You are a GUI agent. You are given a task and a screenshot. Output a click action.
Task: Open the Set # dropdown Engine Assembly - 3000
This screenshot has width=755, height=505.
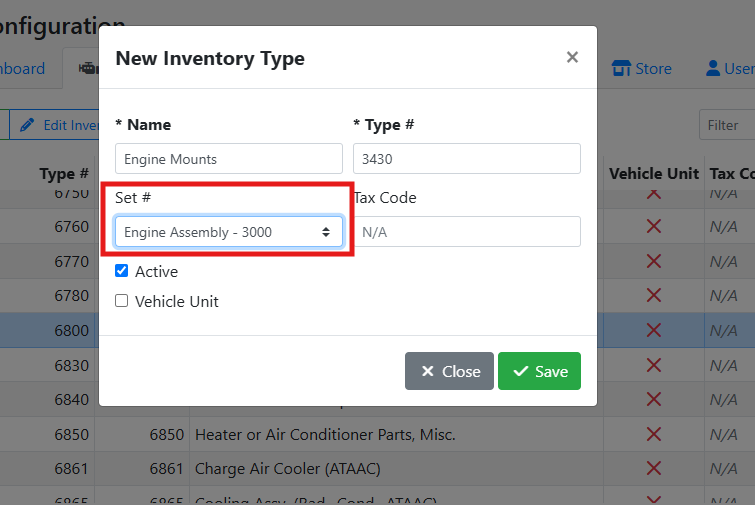[229, 232]
